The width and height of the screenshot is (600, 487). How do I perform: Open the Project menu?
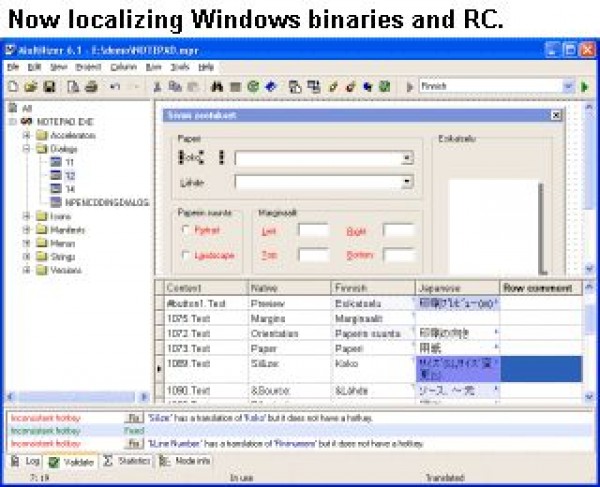click(88, 67)
